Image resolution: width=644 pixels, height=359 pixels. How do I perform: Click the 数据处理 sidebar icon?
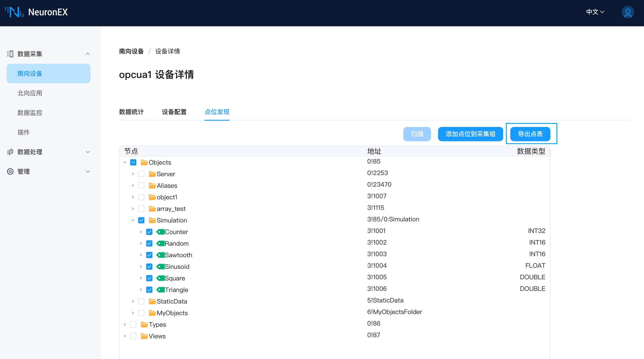[x=10, y=152]
